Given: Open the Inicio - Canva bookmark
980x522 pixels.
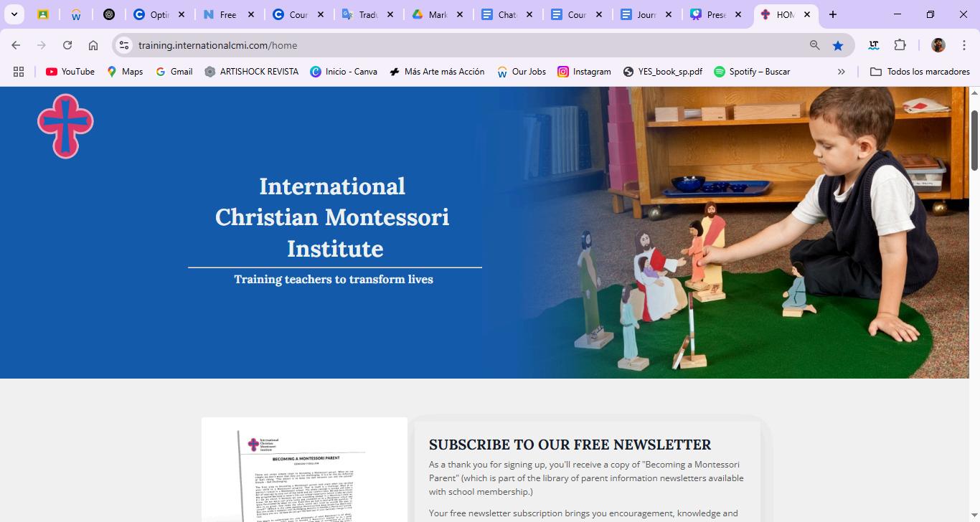Looking at the screenshot, I should [x=344, y=72].
